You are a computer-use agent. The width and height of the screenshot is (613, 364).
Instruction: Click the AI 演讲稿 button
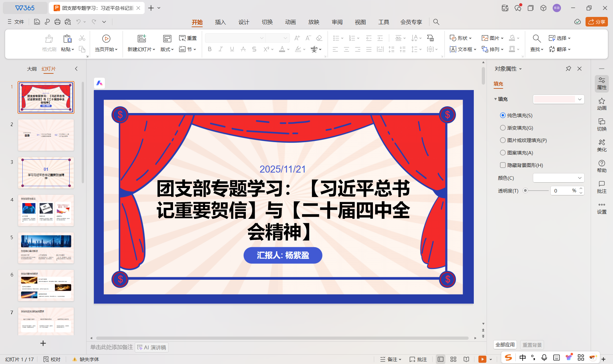tap(152, 347)
